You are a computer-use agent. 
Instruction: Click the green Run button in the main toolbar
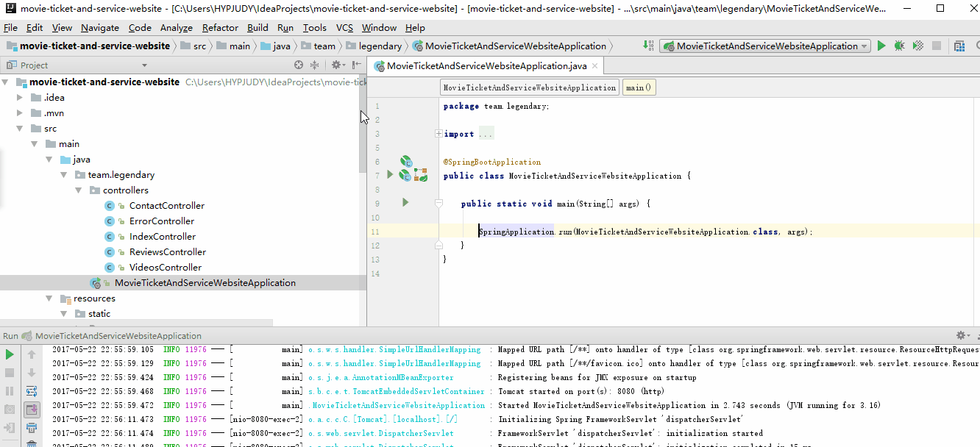click(x=881, y=46)
